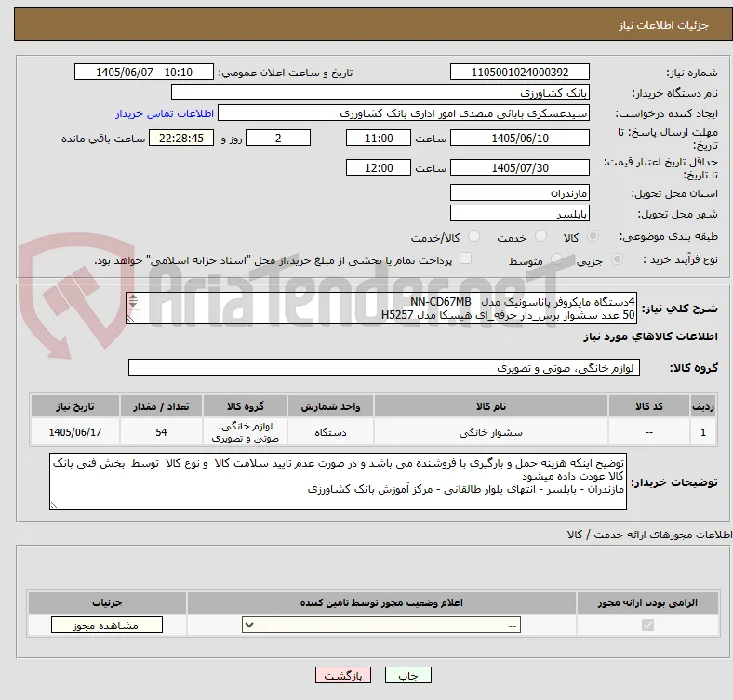Screen dimensions: 733x700
Task: Click the شماره نیاز field 1105001024000392
Action: 519,72
